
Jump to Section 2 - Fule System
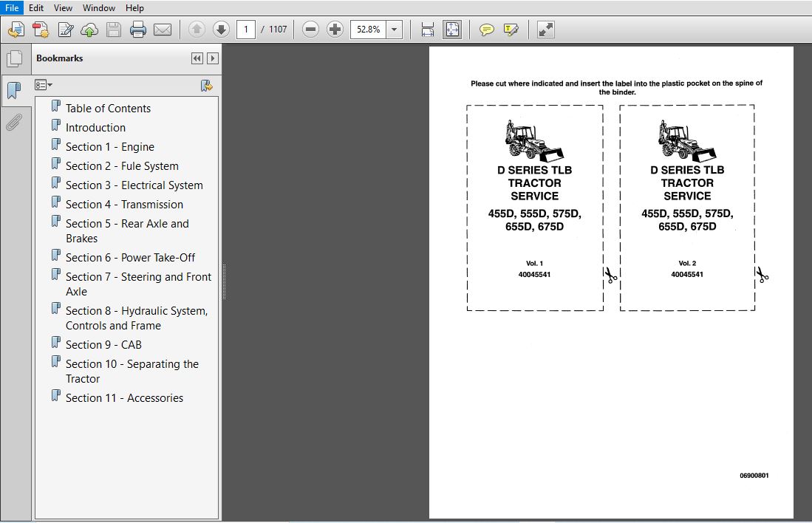122,165
